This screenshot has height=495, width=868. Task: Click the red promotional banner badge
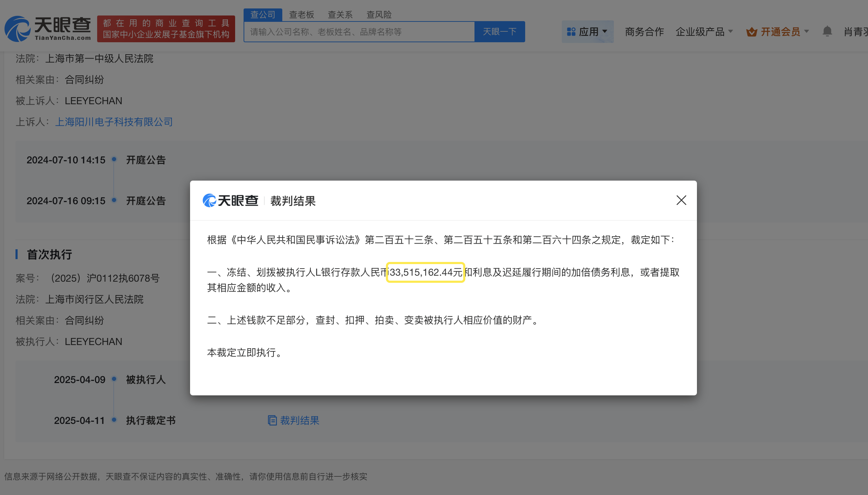[166, 29]
